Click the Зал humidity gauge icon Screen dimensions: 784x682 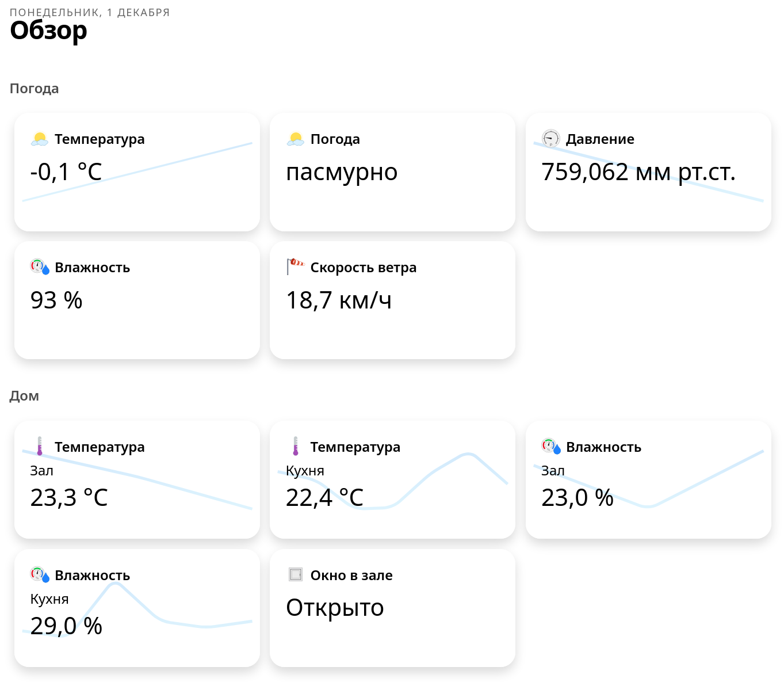pyautogui.click(x=551, y=447)
